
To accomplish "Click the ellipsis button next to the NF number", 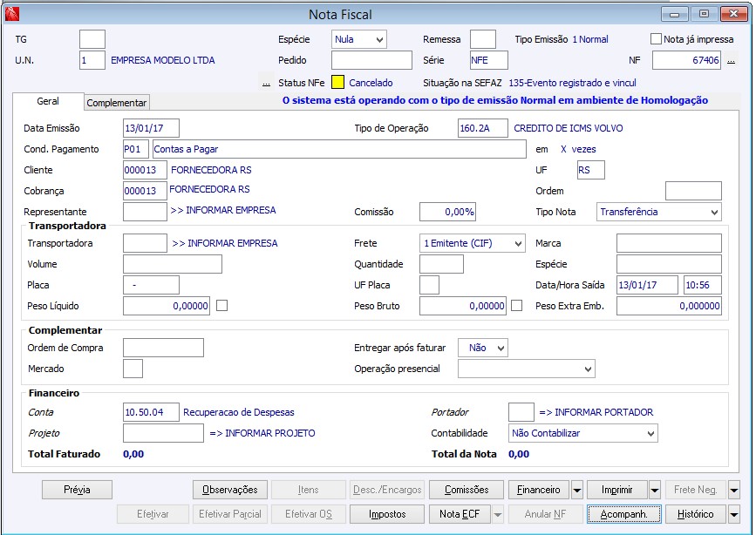I will click(731, 61).
